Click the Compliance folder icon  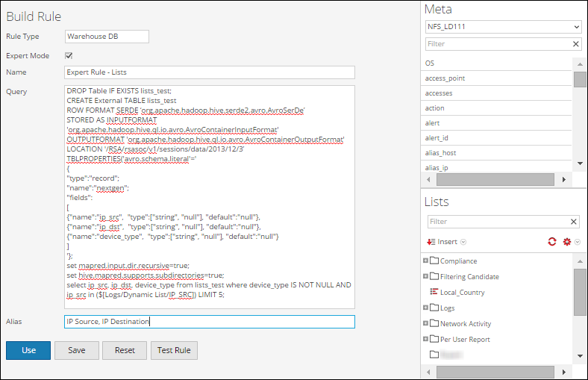[x=434, y=261]
